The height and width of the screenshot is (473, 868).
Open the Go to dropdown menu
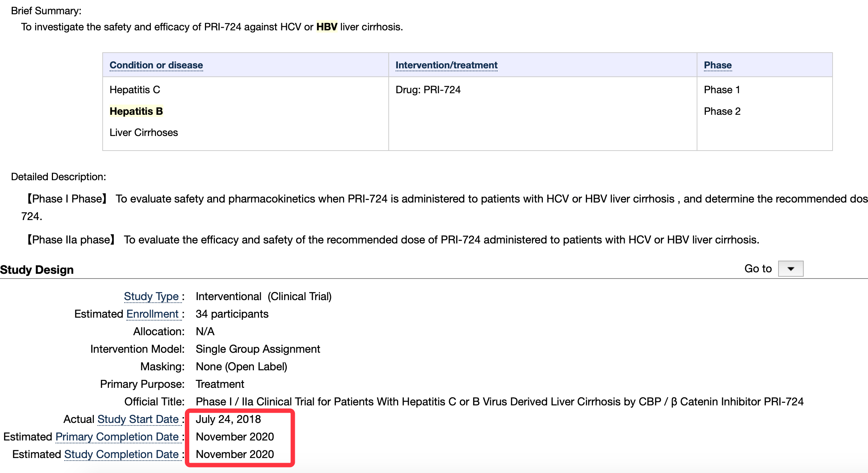coord(791,269)
